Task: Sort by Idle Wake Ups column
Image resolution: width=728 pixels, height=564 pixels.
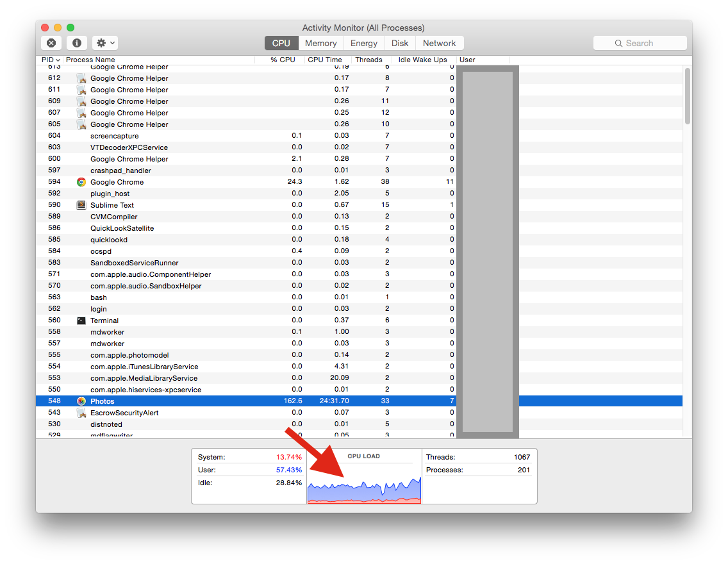Action: tap(422, 60)
